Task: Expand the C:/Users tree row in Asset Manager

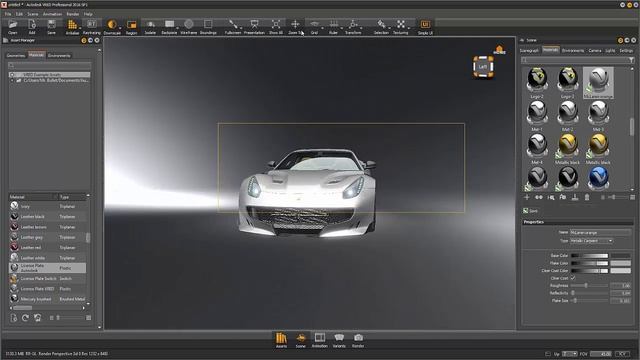Action: [12, 81]
